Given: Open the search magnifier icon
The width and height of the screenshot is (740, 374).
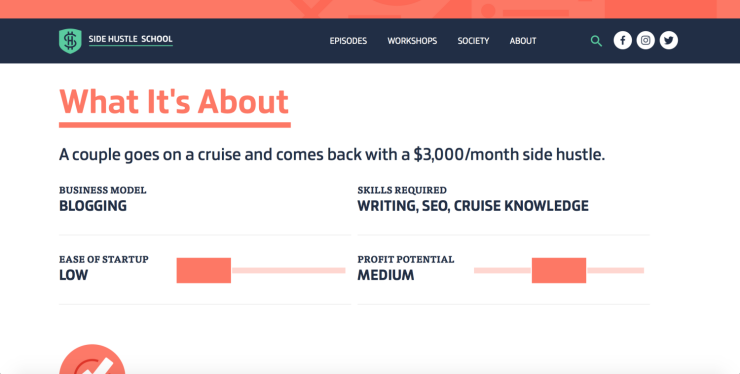Looking at the screenshot, I should (x=596, y=41).
